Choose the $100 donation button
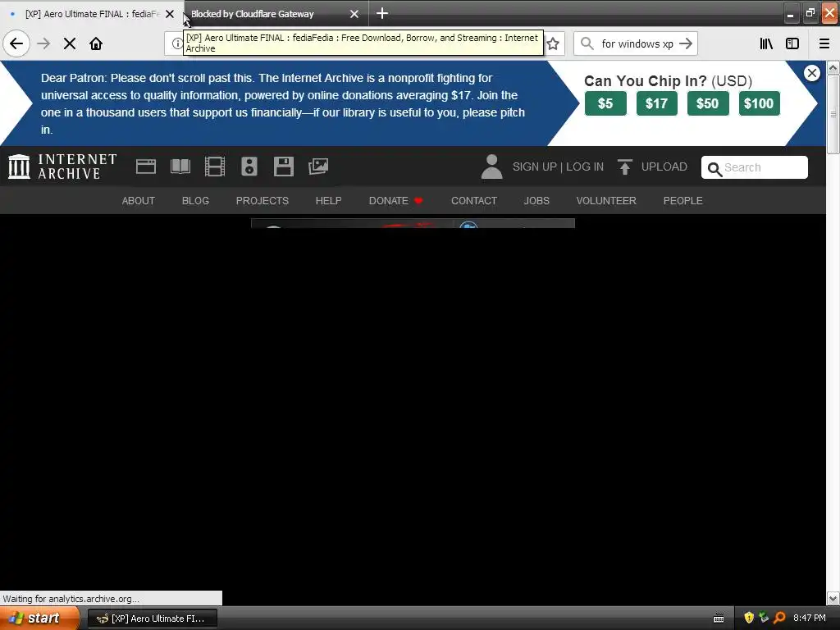The image size is (840, 630). pos(759,103)
